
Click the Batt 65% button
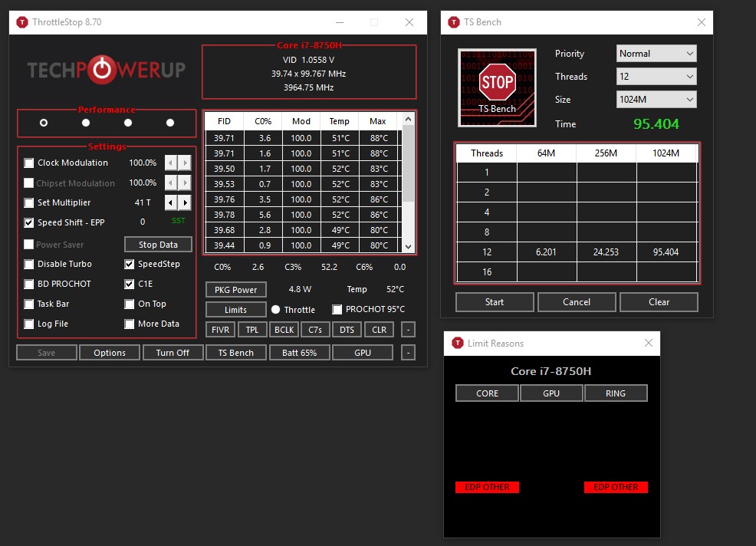click(x=300, y=353)
